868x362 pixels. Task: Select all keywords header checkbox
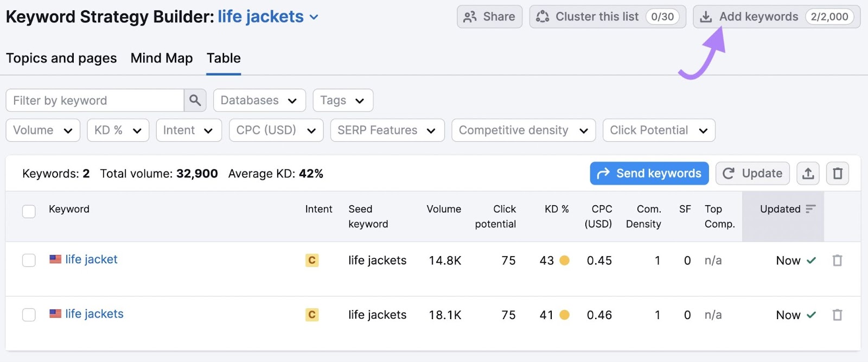click(29, 212)
